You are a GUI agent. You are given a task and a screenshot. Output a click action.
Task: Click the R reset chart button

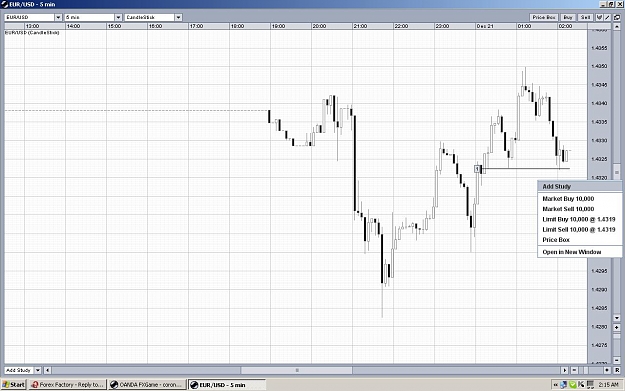tap(617, 370)
